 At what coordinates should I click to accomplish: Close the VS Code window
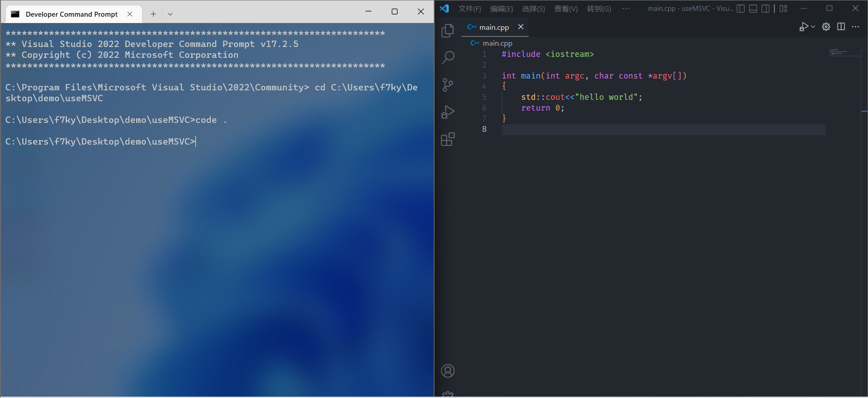coord(855,9)
